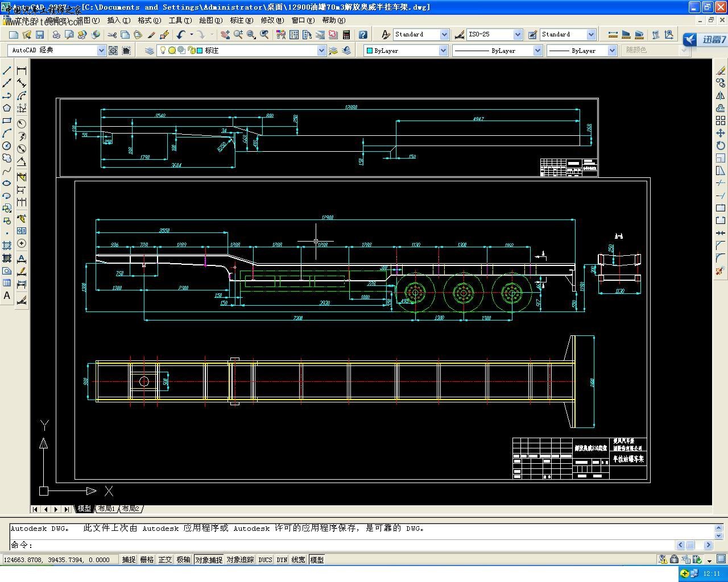Open the 插入(I) menu
The image size is (728, 582).
[118, 20]
